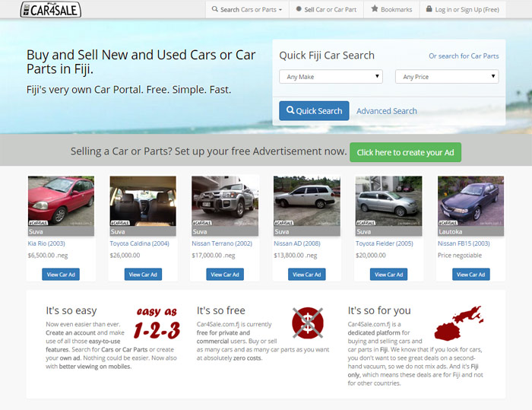532x410 pixels.
Task: Click the silver Nissan Terrano photo
Action: click(225, 201)
